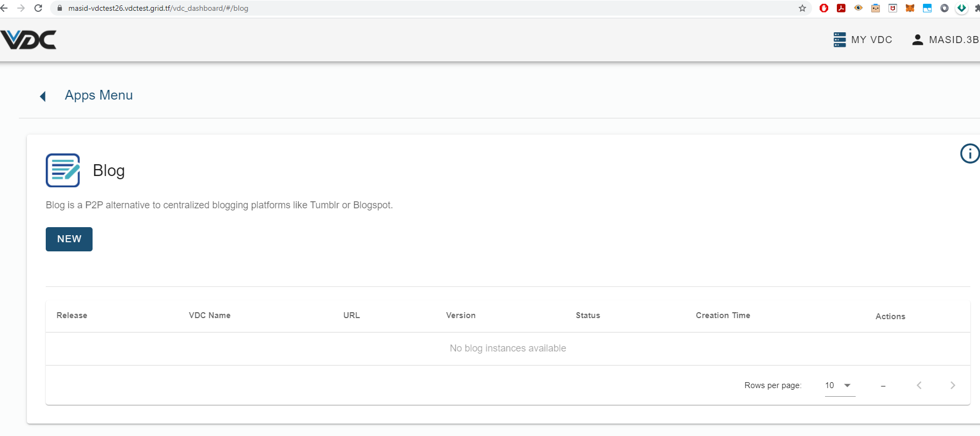Screen dimensions: 980x436
Task: Sort table by Creation Time column
Action: coord(723,315)
